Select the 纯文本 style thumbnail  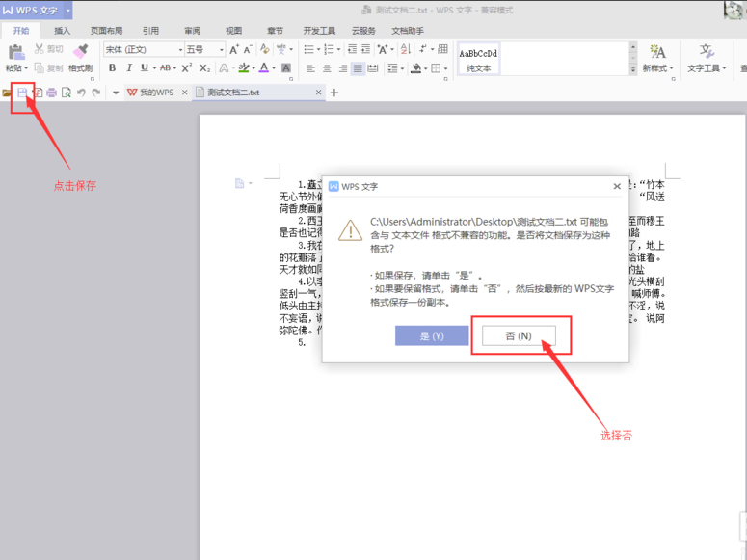coord(478,60)
